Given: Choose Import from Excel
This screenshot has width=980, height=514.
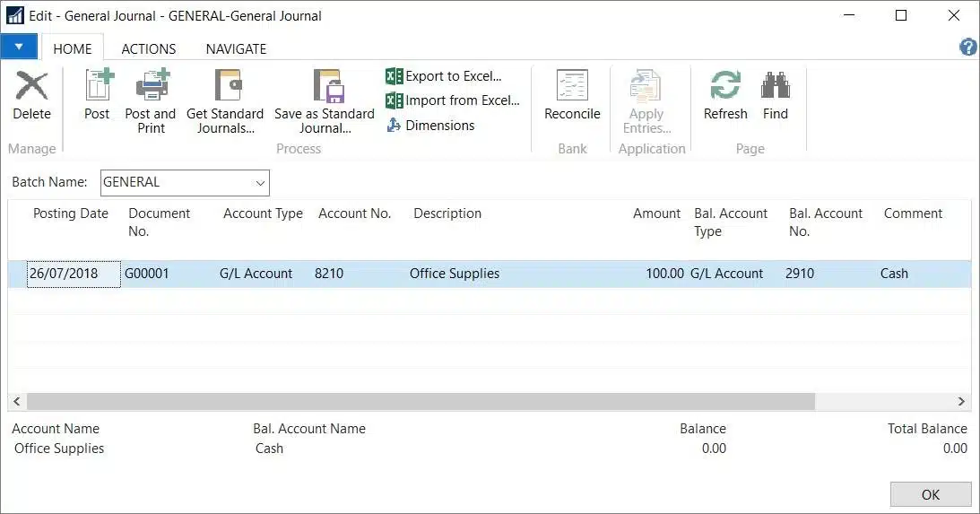Looking at the screenshot, I should (453, 100).
